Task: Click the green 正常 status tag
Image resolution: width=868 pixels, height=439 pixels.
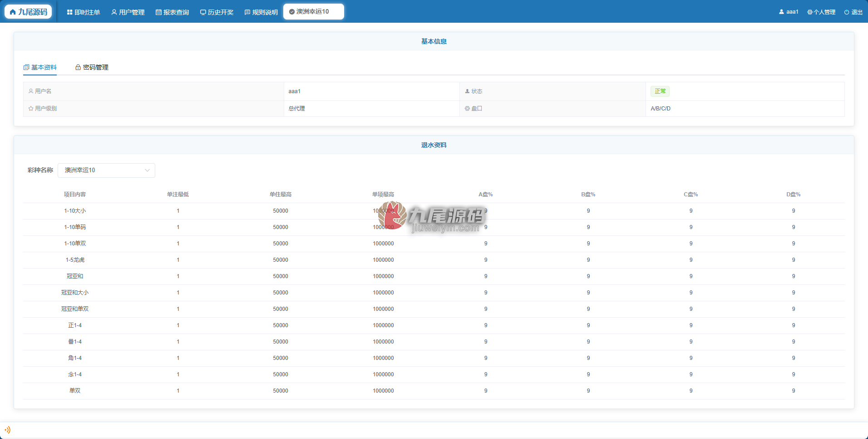Action: click(x=660, y=91)
